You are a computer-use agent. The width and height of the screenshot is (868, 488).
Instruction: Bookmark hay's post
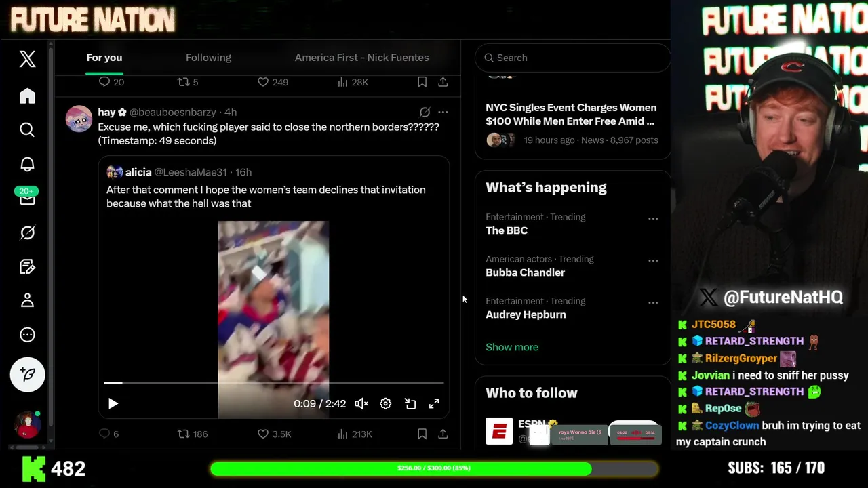tap(422, 434)
